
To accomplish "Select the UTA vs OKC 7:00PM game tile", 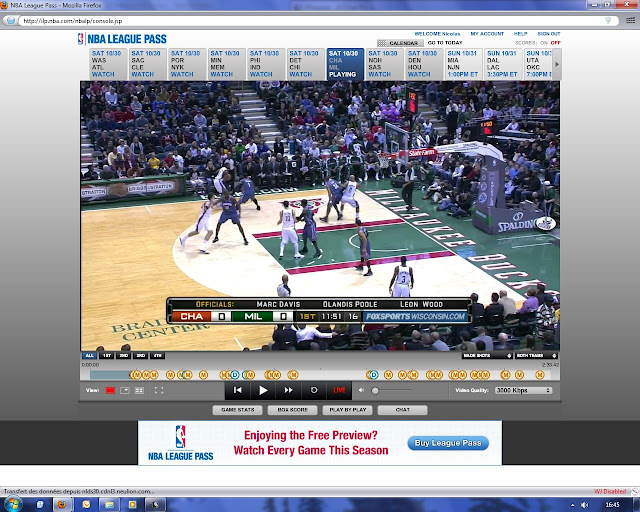I will (x=538, y=64).
